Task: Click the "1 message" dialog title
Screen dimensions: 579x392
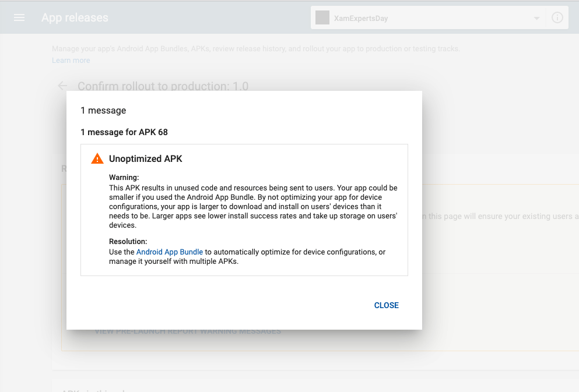Action: click(103, 111)
